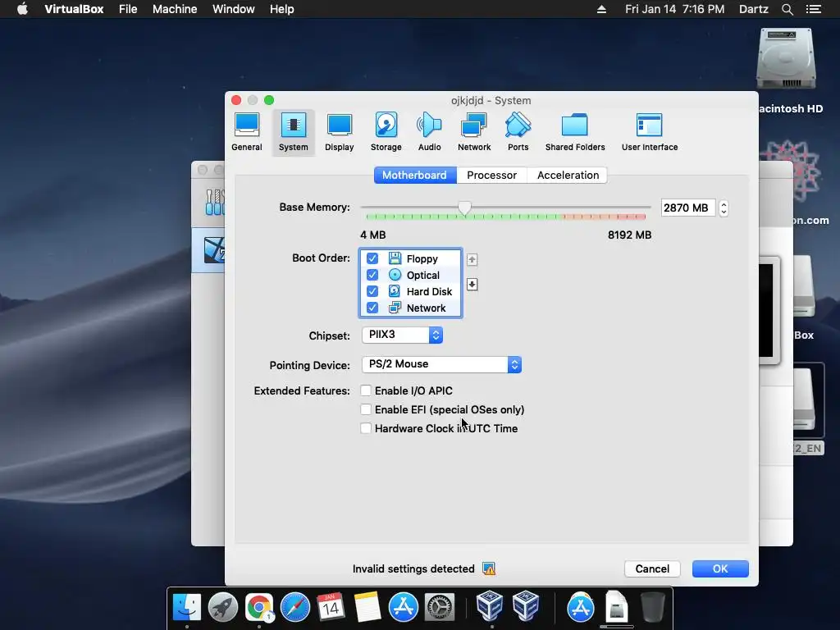The width and height of the screenshot is (840, 630).
Task: Click the Base Memory slider handle
Action: pos(464,208)
